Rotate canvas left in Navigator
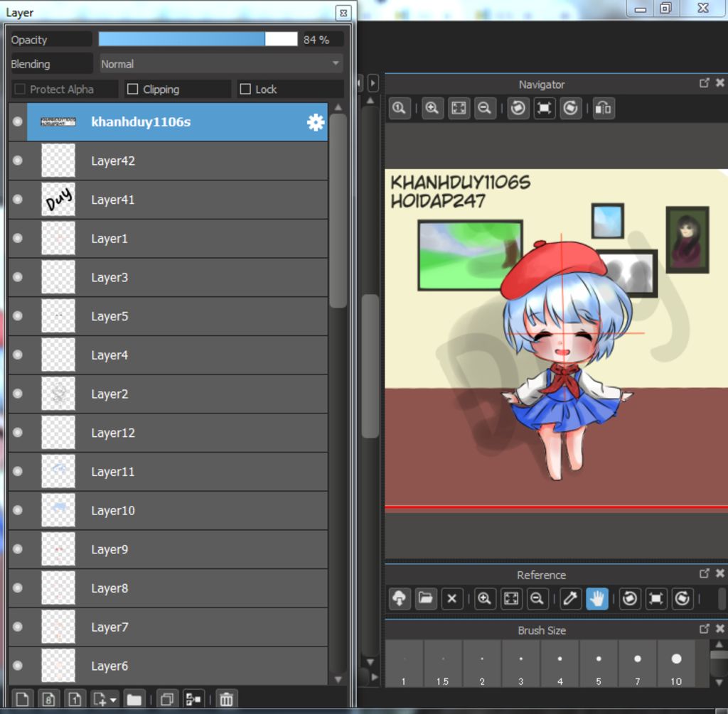728x714 pixels. point(518,108)
